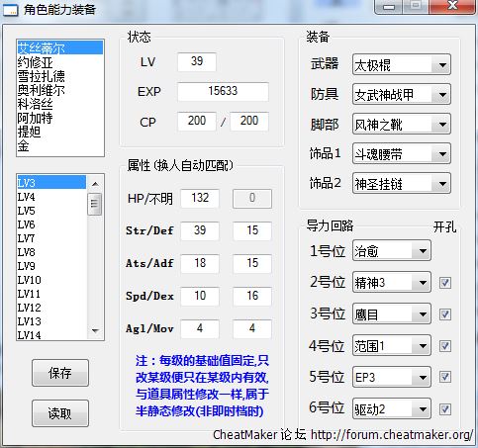Click the 保存 button
478x448 pixels.
(x=60, y=373)
